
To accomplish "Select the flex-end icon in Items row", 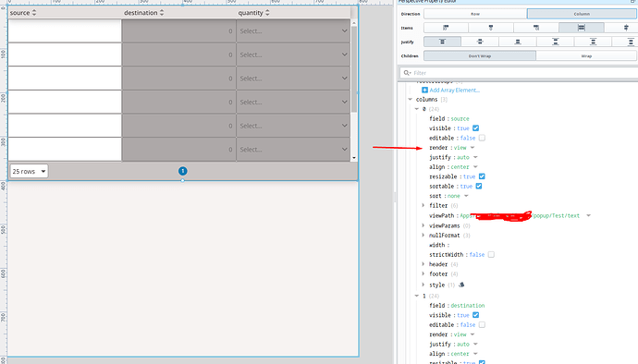I will pyautogui.click(x=536, y=28).
